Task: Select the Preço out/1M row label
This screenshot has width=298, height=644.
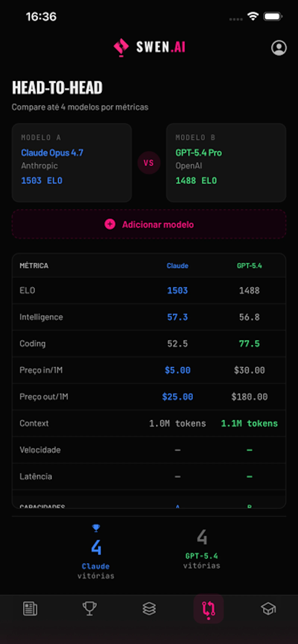Action: point(44,397)
